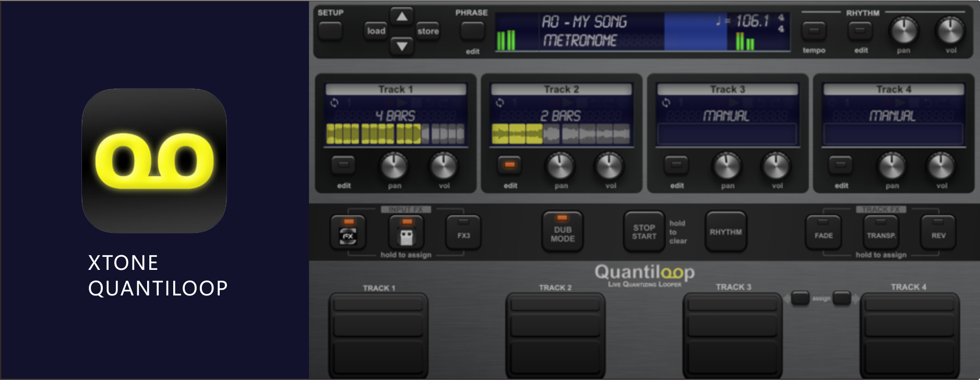The image size is (980, 380).
Task: Click the XTONE QUANTILOOP title text
Action: [158, 275]
